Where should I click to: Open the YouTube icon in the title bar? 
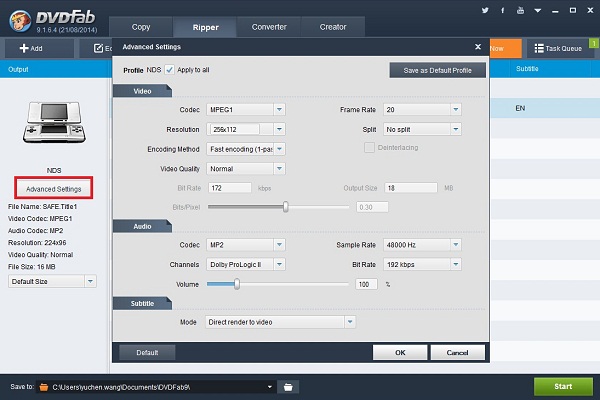(520, 10)
